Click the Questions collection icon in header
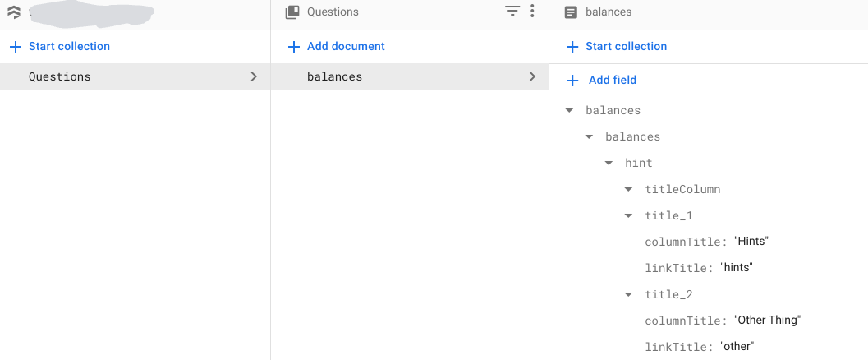Screen dimensions: 868x360 [x=292, y=12]
